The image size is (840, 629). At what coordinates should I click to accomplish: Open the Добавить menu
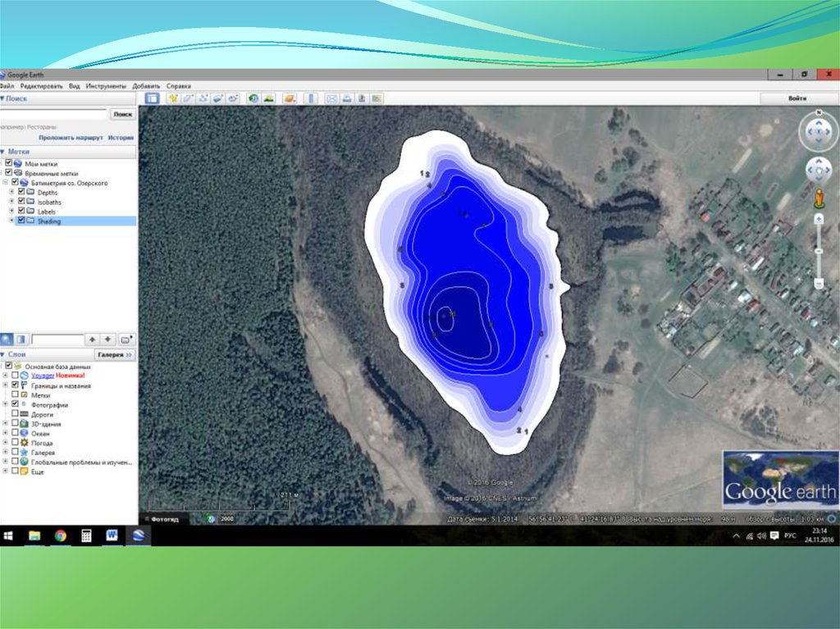pyautogui.click(x=146, y=86)
